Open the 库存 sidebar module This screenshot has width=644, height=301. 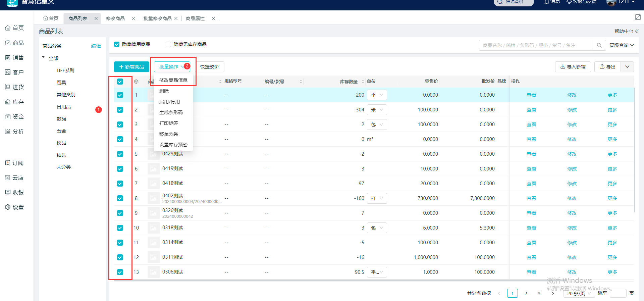pyautogui.click(x=14, y=102)
